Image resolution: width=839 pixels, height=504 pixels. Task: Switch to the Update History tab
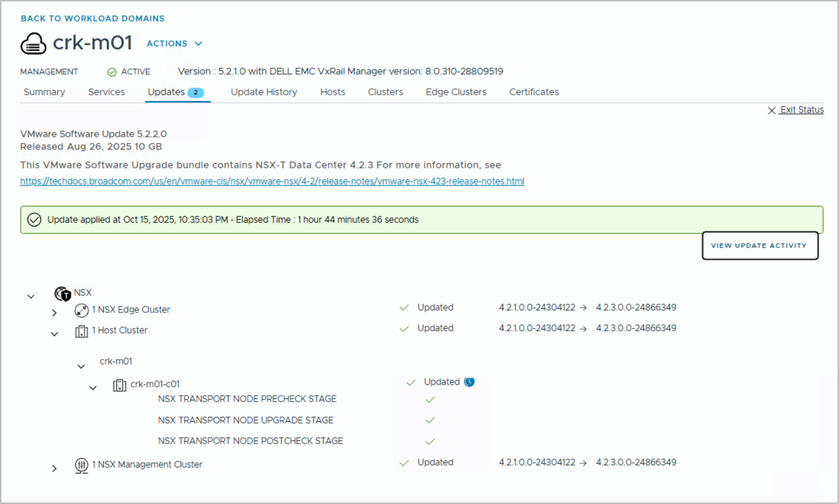264,92
